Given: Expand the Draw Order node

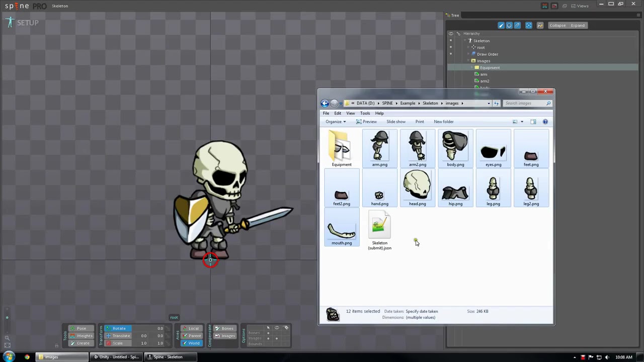Looking at the screenshot, I should pos(468,54).
